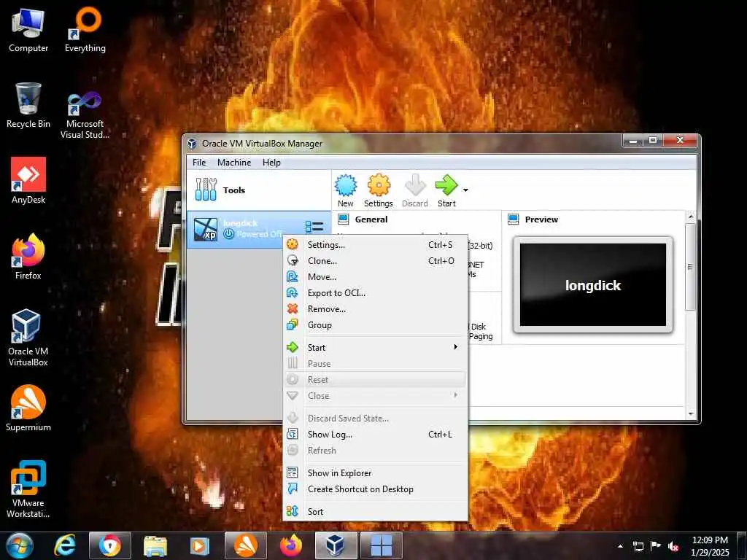The width and height of the screenshot is (747, 560).
Task: Open File Explorer folder taskbar icon
Action: point(155,545)
